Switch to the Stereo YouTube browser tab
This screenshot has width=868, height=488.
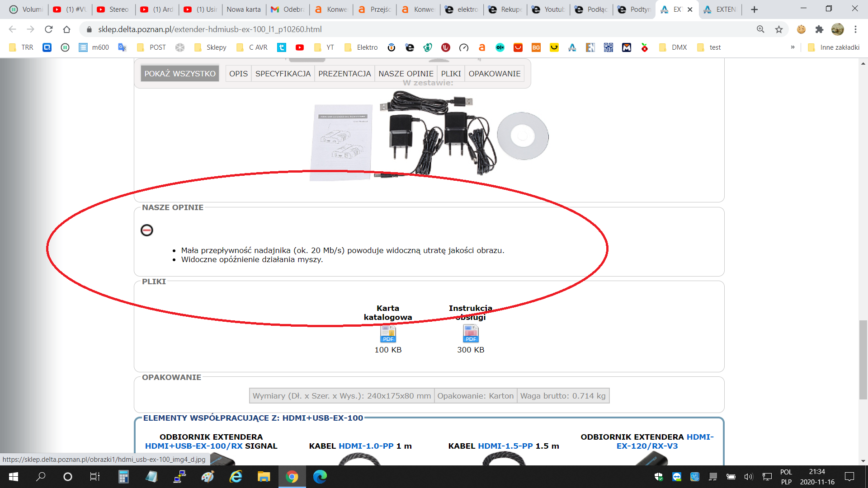pos(113,9)
